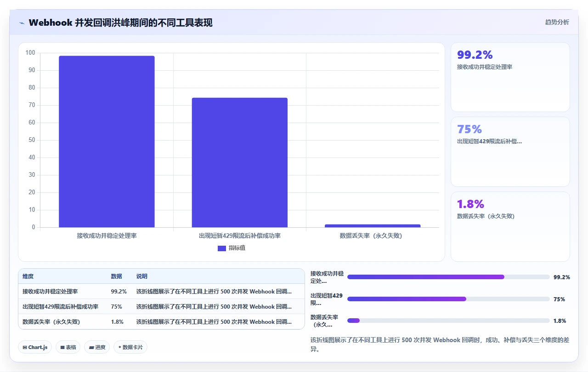Click the 指标值 legend label
The height and width of the screenshot is (372, 588).
(237, 248)
